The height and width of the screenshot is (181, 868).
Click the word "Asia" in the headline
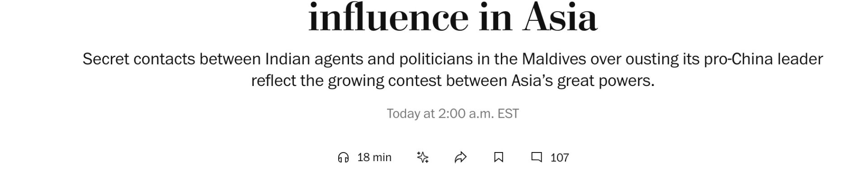pyautogui.click(x=560, y=17)
